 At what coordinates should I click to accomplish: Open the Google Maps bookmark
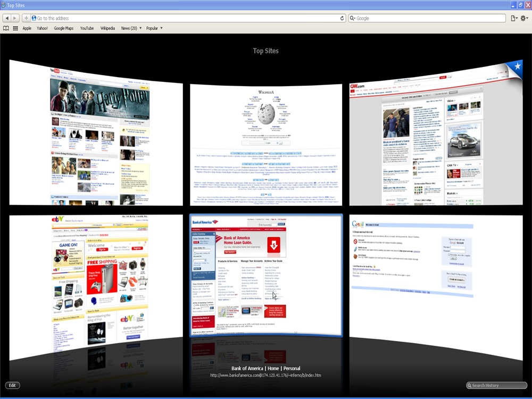63,28
